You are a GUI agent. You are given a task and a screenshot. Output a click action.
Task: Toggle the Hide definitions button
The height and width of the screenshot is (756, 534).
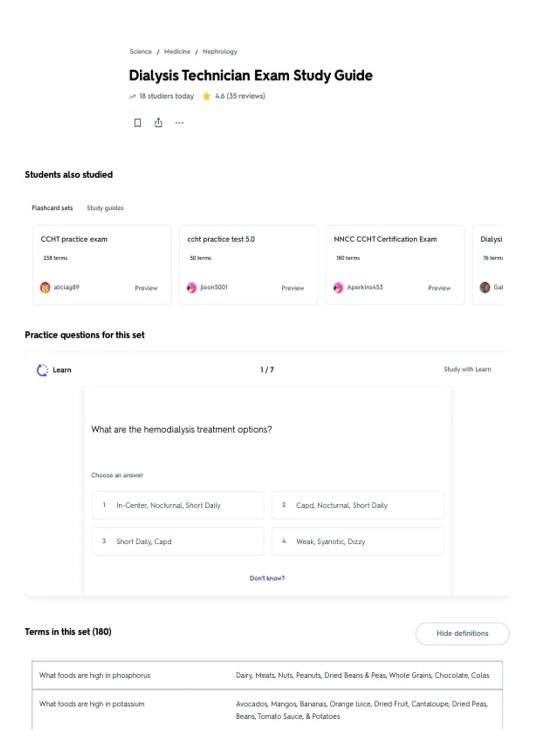pyautogui.click(x=462, y=633)
